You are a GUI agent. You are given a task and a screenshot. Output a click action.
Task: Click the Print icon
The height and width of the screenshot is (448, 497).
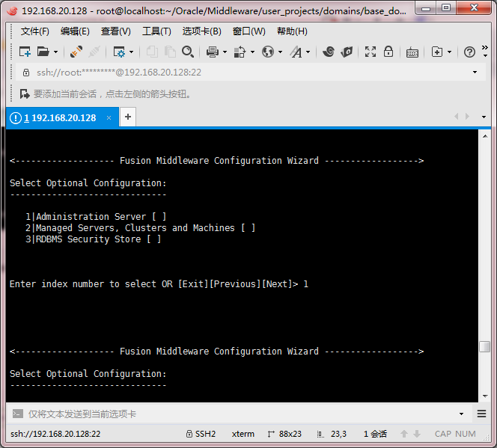[x=213, y=52]
